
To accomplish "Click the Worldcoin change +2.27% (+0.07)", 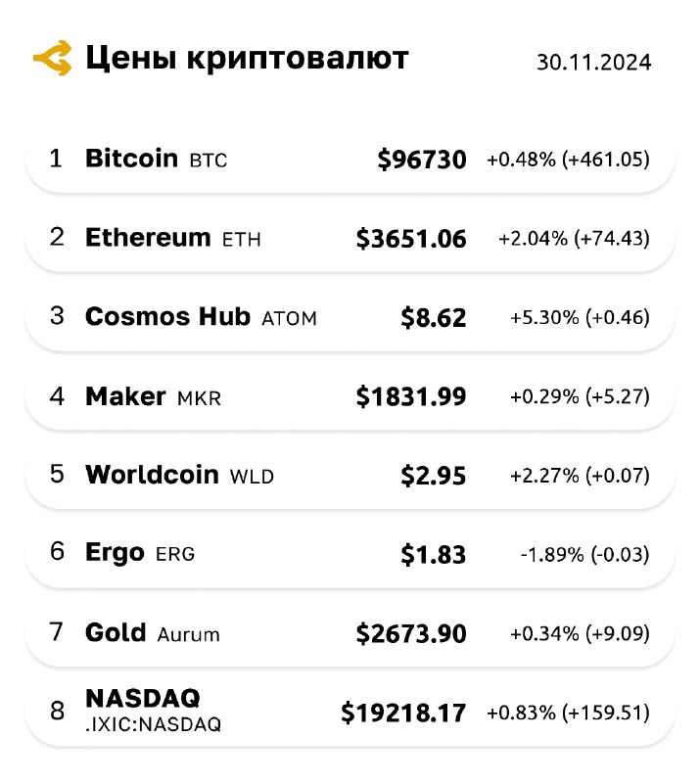I will click(x=581, y=475).
